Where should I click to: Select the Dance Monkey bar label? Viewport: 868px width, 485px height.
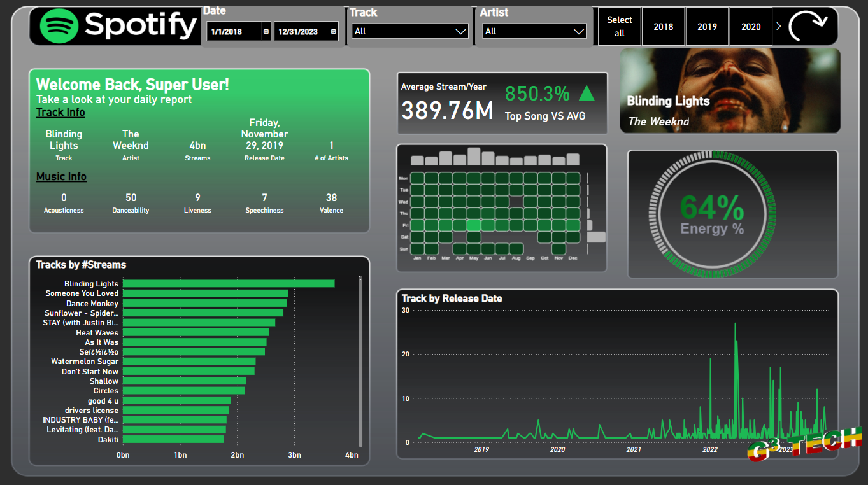[92, 304]
